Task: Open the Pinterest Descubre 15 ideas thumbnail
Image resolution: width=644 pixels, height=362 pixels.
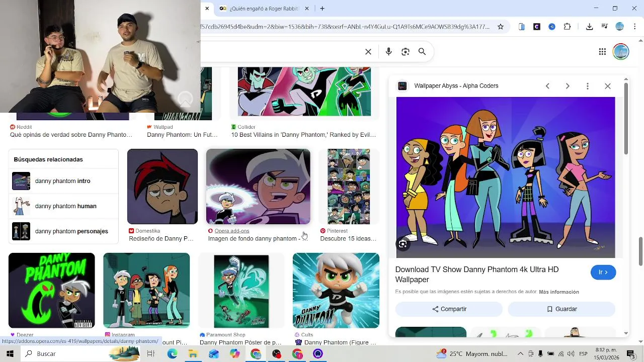Action: pyautogui.click(x=349, y=187)
